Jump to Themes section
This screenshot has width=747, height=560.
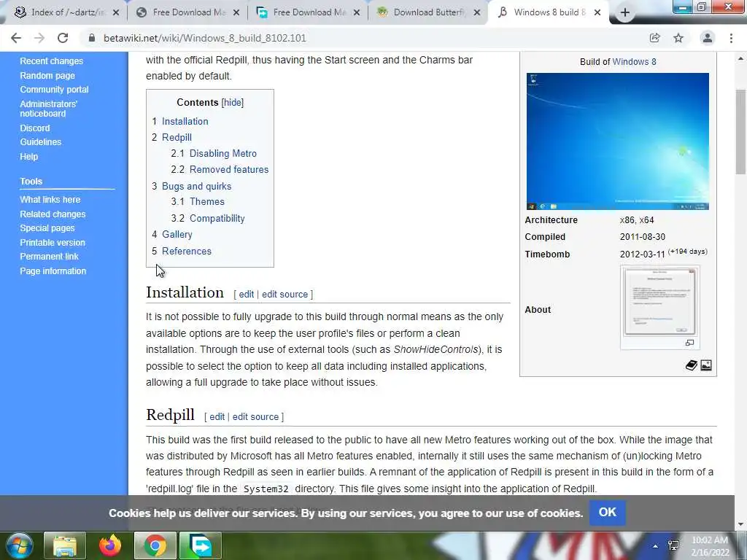click(206, 201)
